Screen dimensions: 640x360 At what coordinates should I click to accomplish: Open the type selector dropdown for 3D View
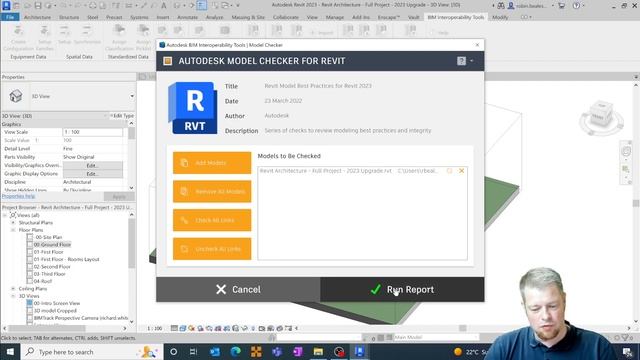(132, 96)
